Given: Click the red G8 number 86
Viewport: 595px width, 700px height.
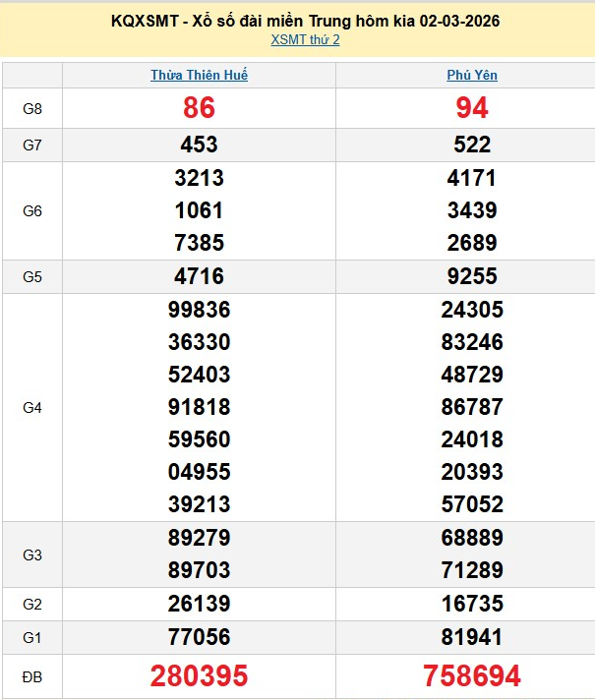Looking at the screenshot, I should [199, 108].
